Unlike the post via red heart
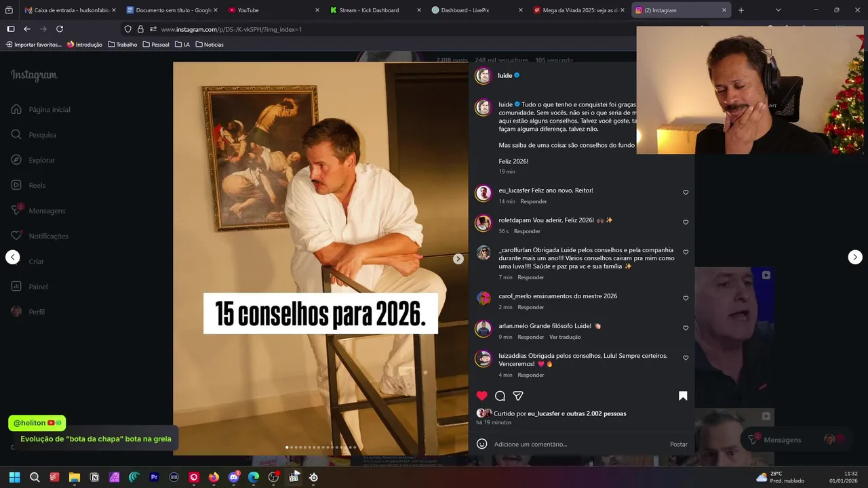Screen dimensions: 868x488 [481, 396]
